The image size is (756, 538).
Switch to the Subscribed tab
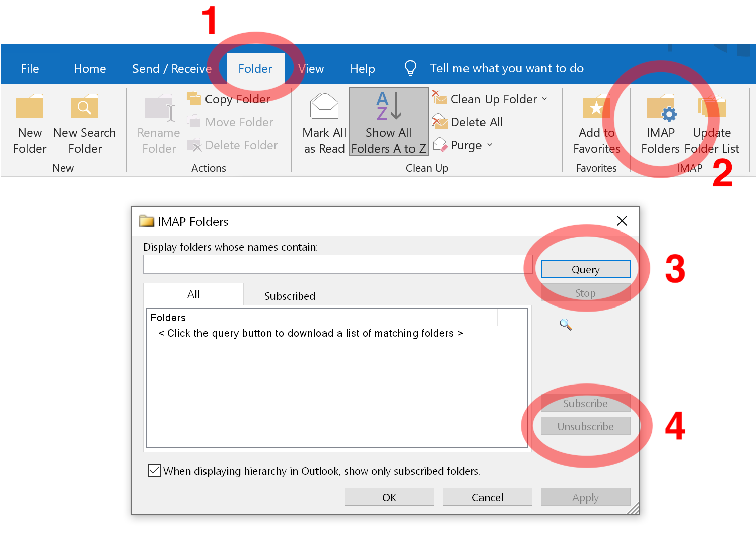coord(290,295)
